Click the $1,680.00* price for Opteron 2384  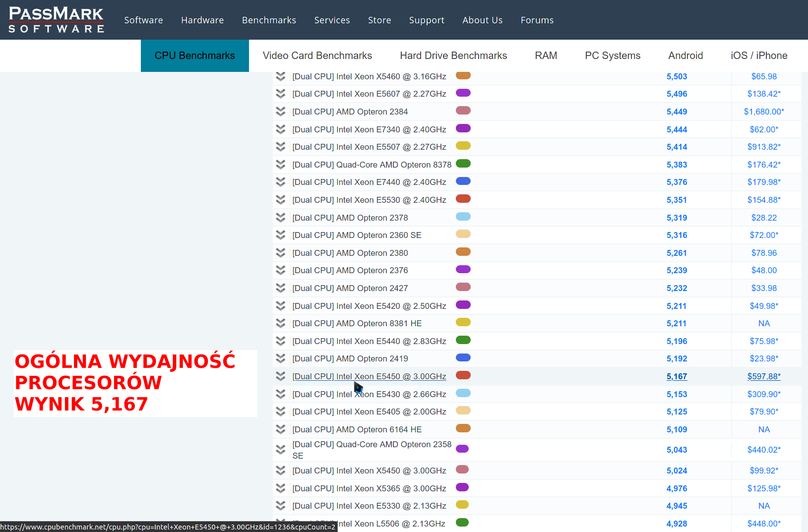tap(764, 112)
